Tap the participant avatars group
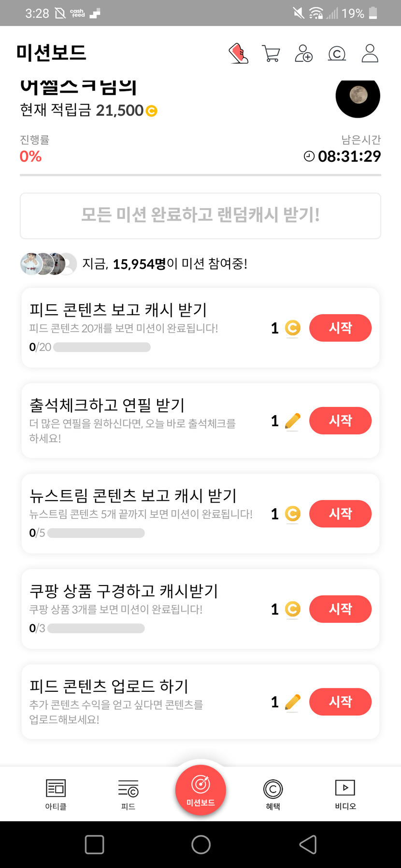The height and width of the screenshot is (868, 401). click(x=48, y=264)
